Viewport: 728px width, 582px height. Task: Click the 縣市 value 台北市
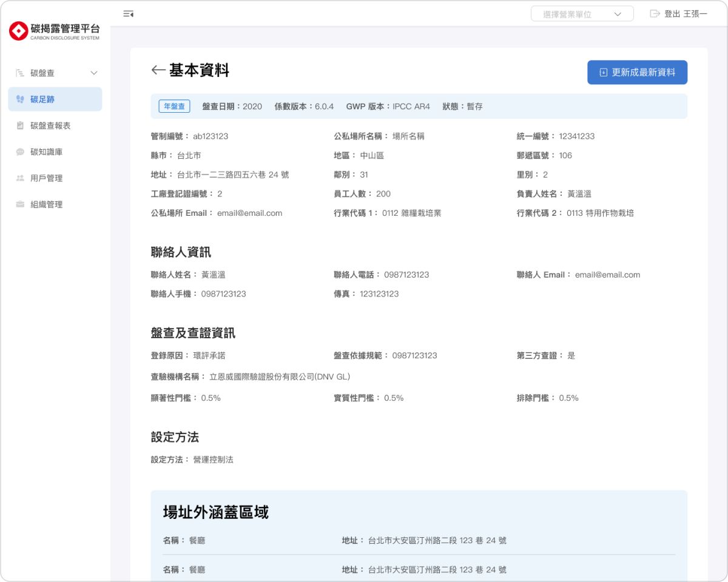click(189, 156)
